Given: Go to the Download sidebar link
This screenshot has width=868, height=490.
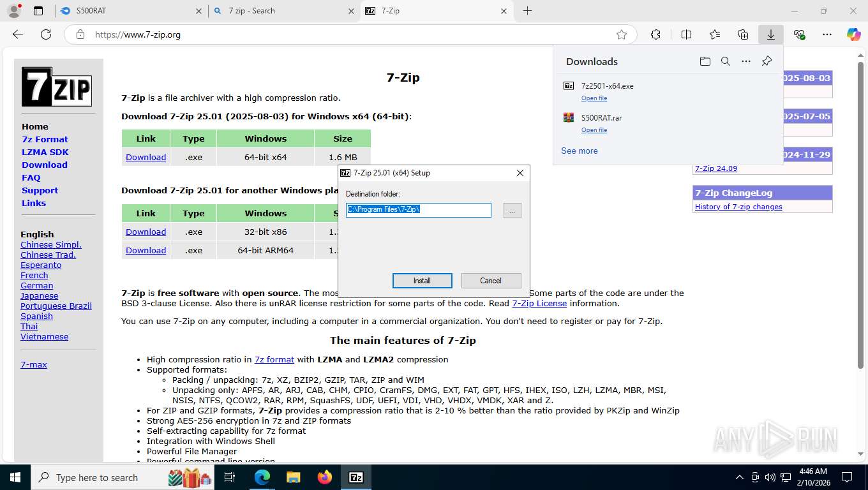Looking at the screenshot, I should coord(45,165).
